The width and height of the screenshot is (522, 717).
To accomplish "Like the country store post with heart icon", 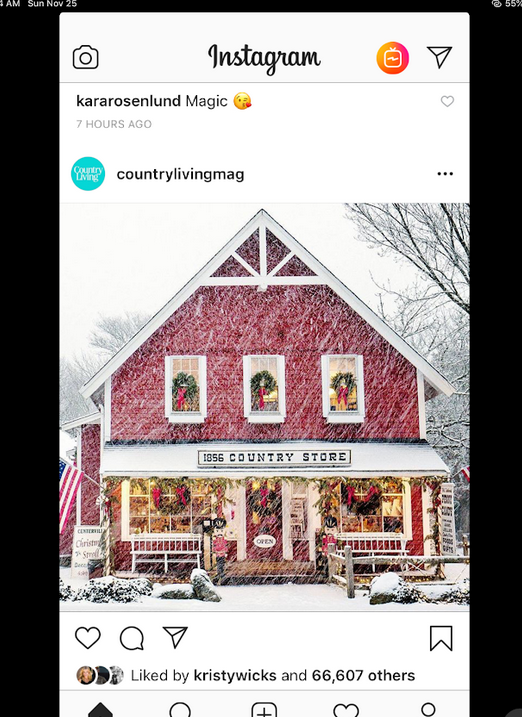I will click(88, 637).
